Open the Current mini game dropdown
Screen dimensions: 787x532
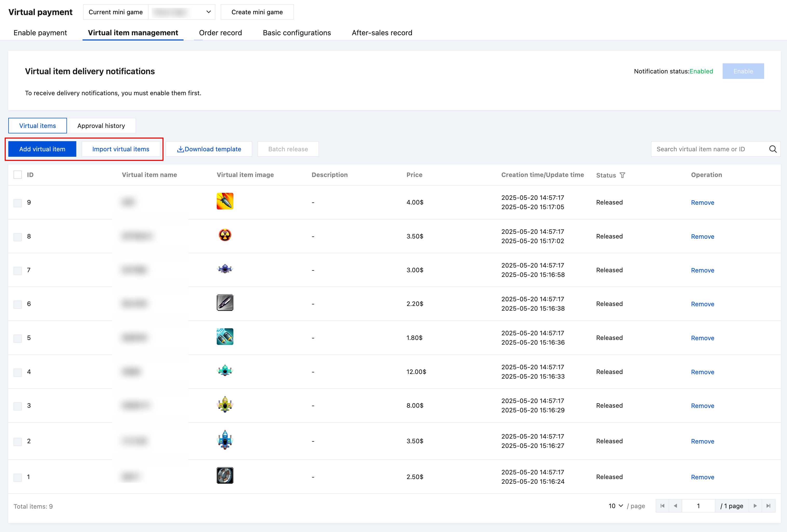coord(182,12)
